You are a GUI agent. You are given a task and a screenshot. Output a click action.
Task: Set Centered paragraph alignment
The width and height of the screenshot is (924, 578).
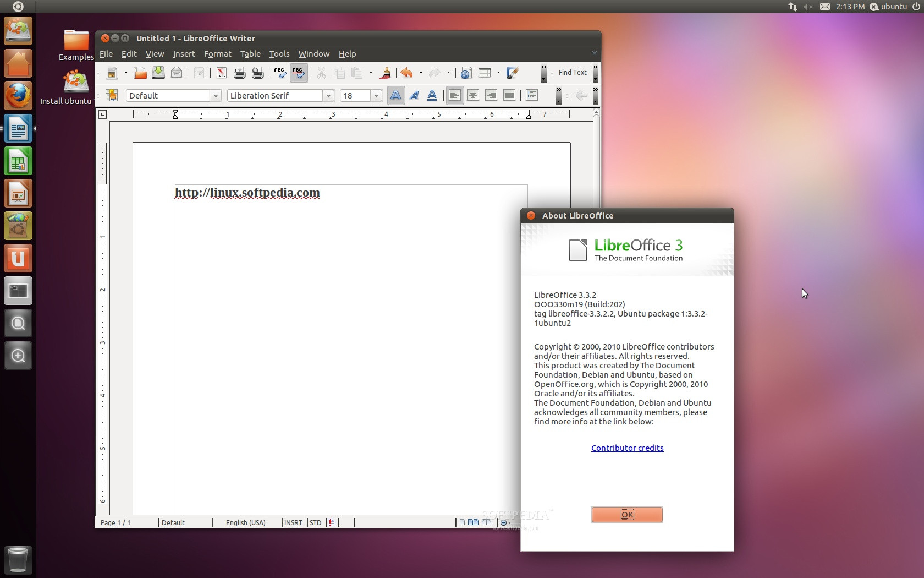coord(473,95)
